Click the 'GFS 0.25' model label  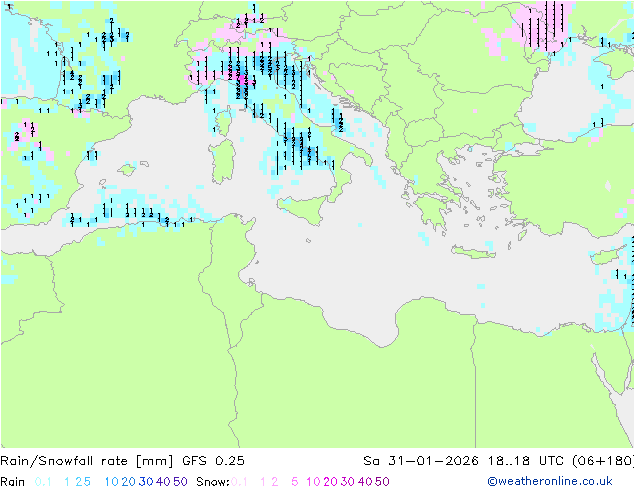point(213,461)
